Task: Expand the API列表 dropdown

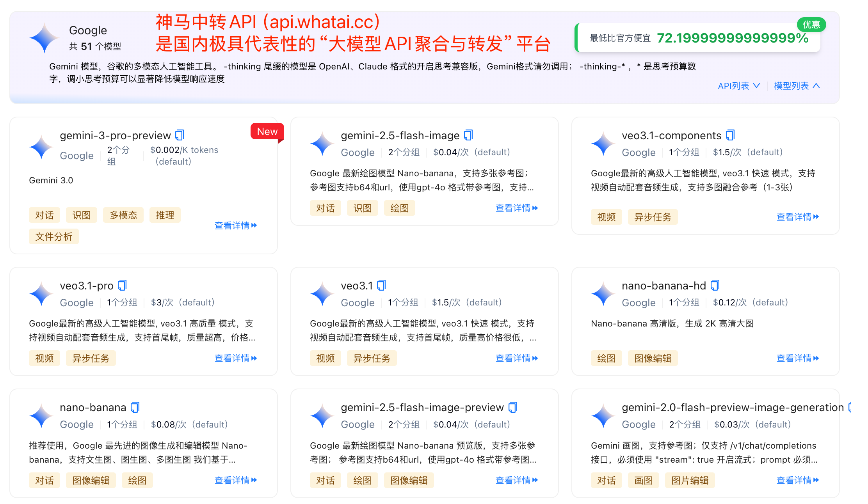Action: click(x=738, y=85)
